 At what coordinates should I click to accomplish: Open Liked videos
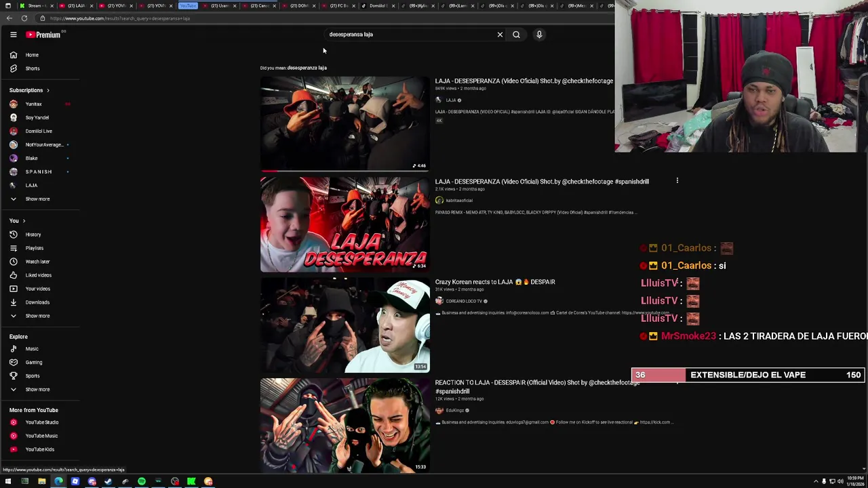(x=40, y=275)
